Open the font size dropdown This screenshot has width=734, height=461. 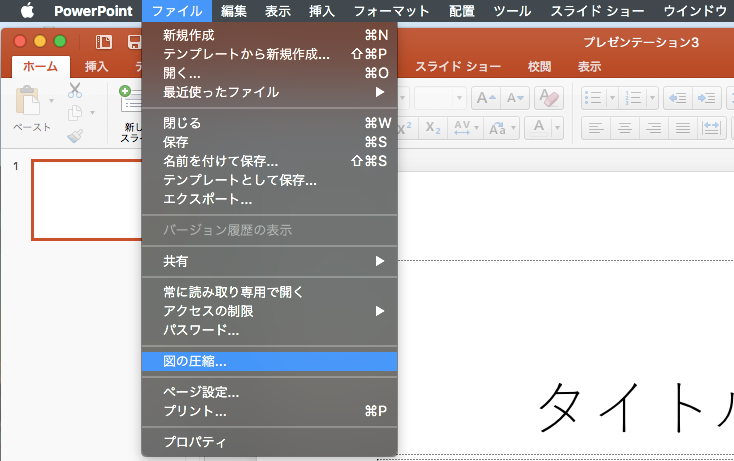(x=459, y=98)
